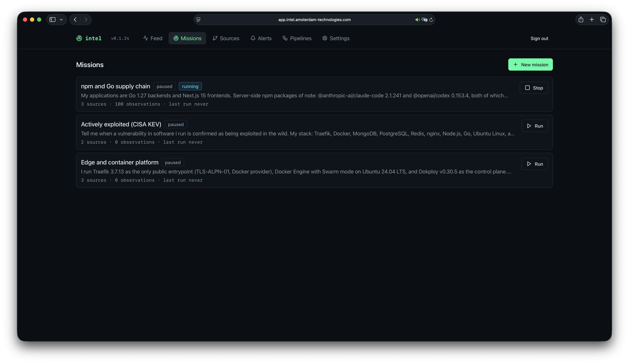Run the Actively exploited (CISA KEV) mission
Screen dimensions: 629x364
tap(535, 126)
